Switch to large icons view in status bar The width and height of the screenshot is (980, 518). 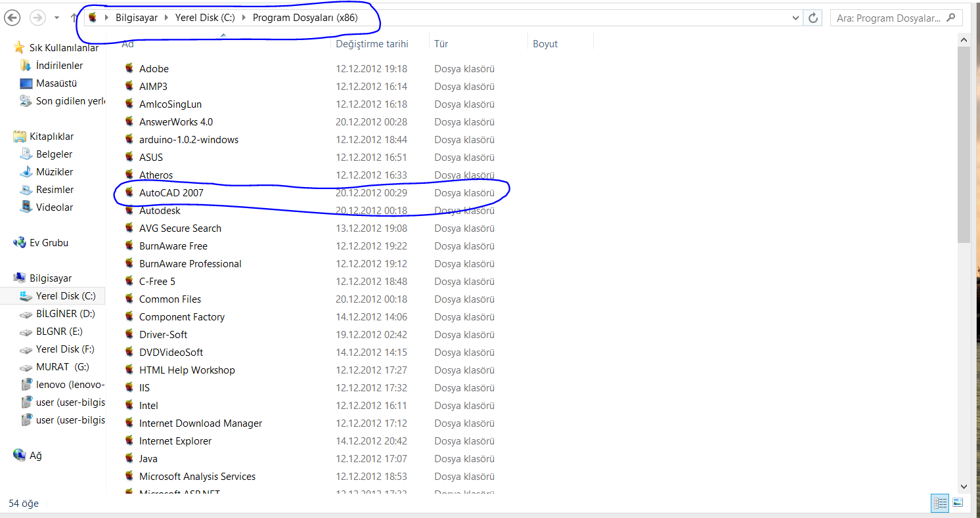(958, 504)
